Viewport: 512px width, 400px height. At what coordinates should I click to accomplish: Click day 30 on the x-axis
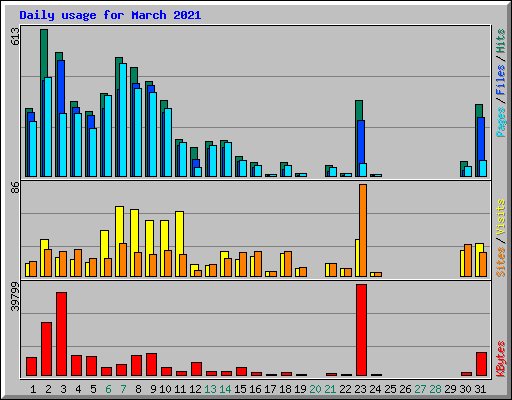[x=465, y=389]
